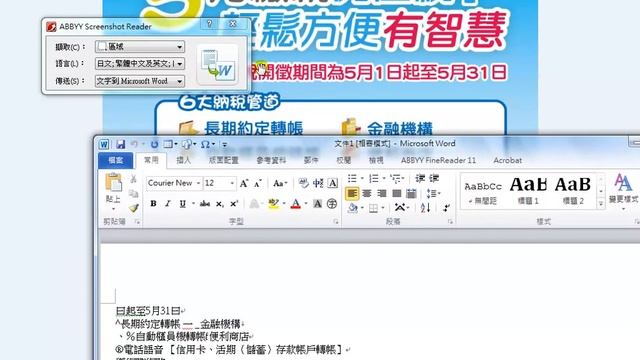Image resolution: width=640 pixels, height=360 pixels.
Task: Switch to the ABBYY FineReader 11 tab
Action: 438,160
